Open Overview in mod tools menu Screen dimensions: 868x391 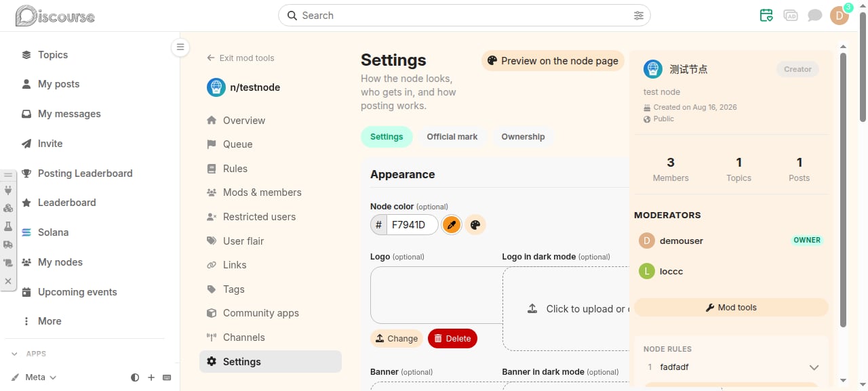(271, 121)
